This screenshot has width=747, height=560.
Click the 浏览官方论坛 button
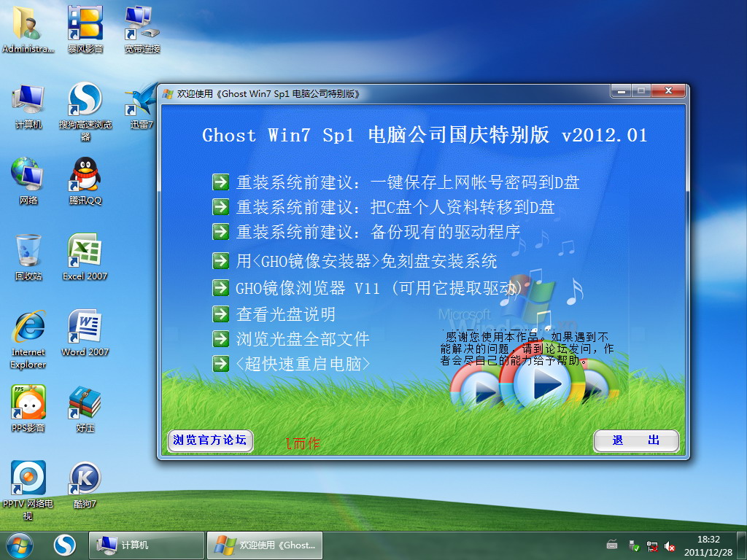pyautogui.click(x=210, y=440)
